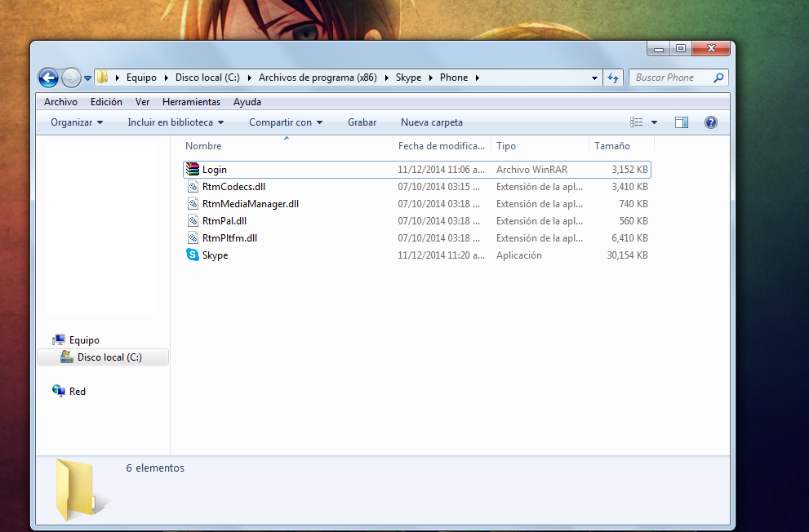Select Red in navigation pane

[78, 392]
